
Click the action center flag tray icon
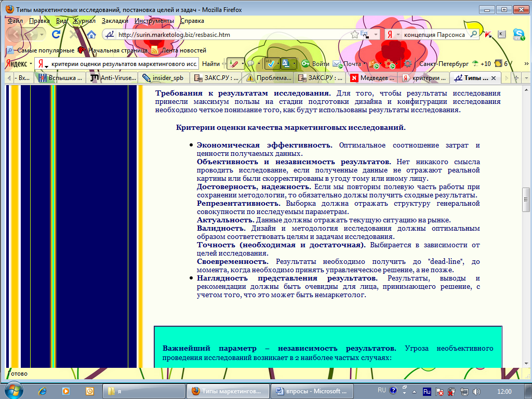[x=439, y=392]
